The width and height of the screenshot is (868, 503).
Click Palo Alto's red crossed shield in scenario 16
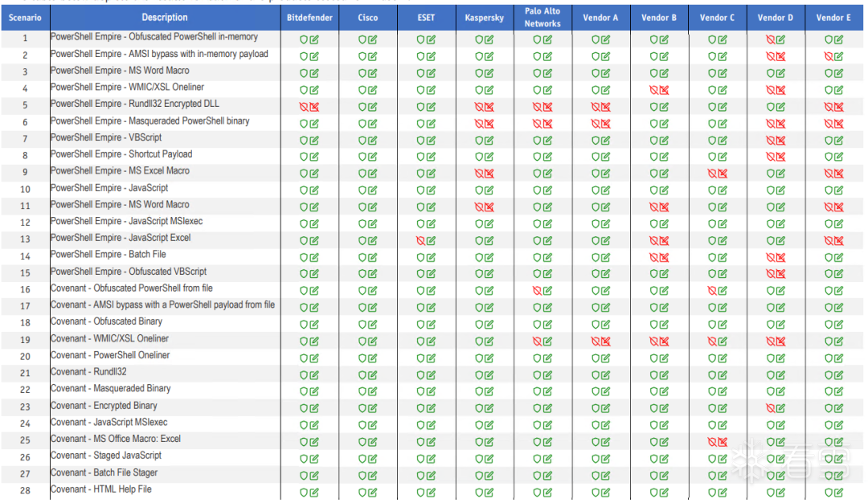537,291
